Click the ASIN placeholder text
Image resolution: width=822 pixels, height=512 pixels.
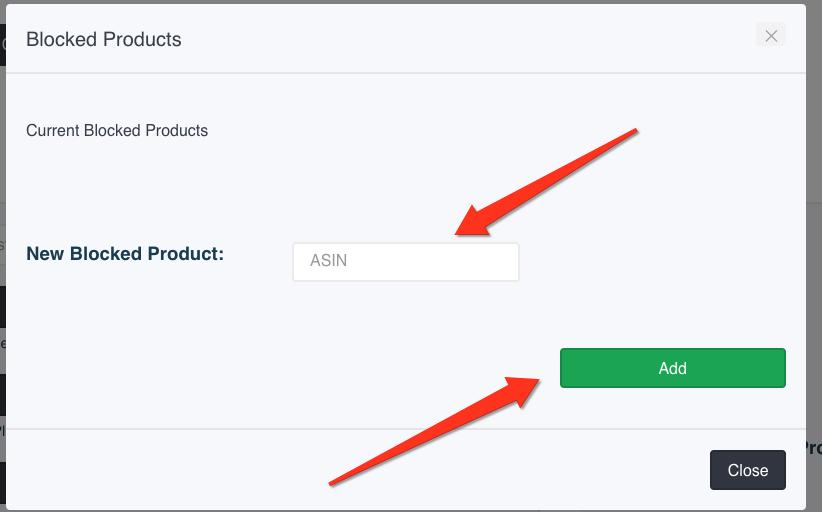(x=328, y=260)
